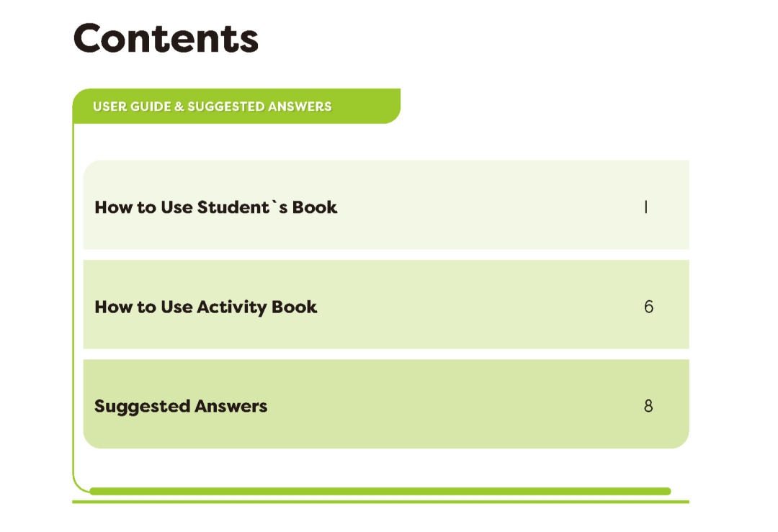Click 'How to Use' in Student's Book row
778x532 pixels.
(143, 207)
